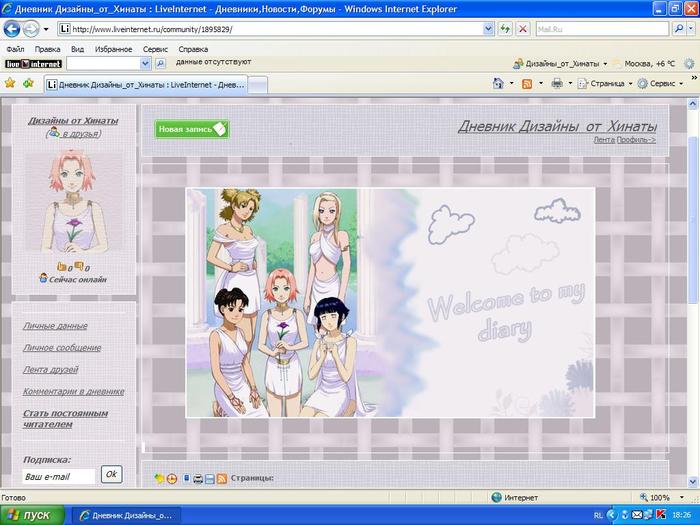Viewport: 700px width, 525px height.
Task: Open the Home page house icon
Action: 498,83
